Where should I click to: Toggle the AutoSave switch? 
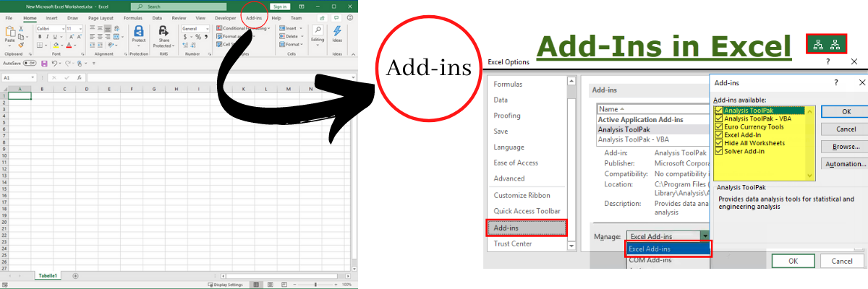coord(30,64)
